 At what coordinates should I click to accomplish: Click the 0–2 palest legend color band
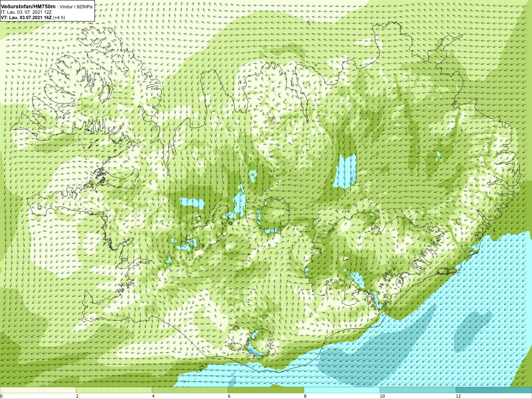click(38, 390)
